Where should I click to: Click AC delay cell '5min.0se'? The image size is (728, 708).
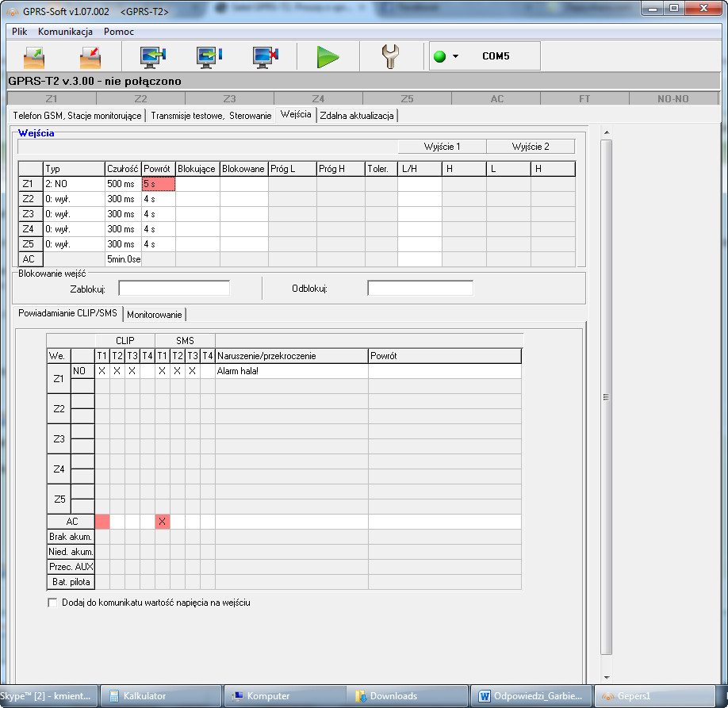tap(123, 259)
